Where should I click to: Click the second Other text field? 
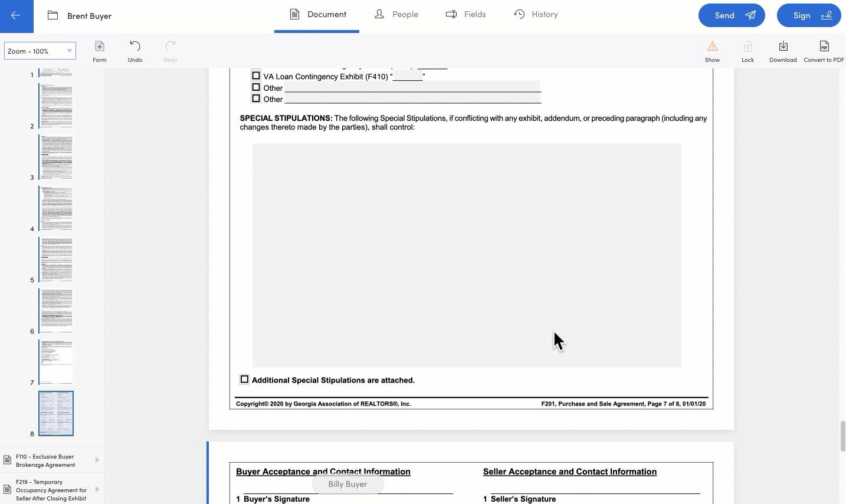click(x=412, y=98)
